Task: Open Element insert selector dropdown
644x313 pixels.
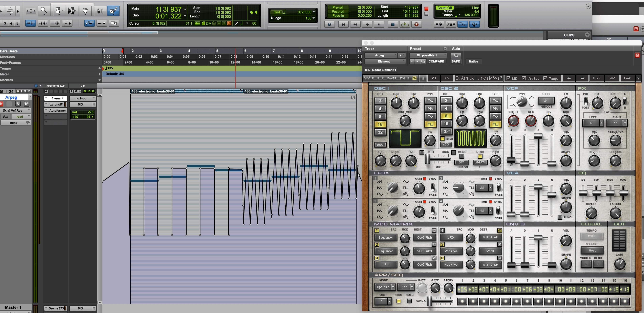Action: coord(385,61)
